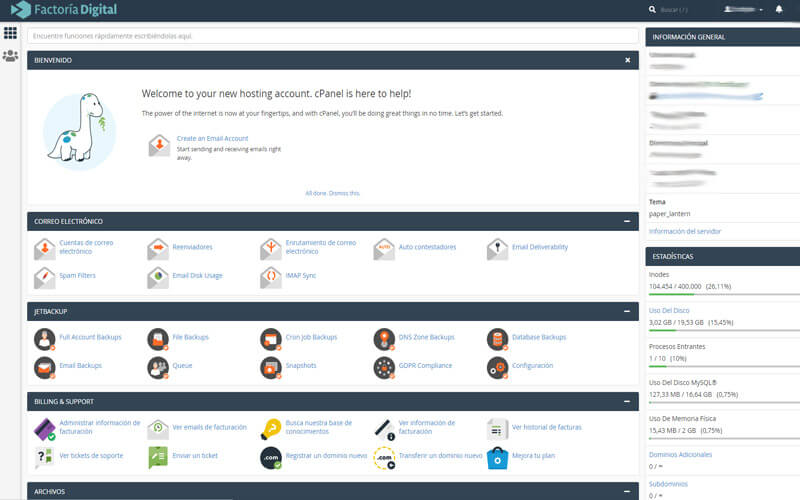Open the user account dropdown in header
800x500 pixels.
click(x=743, y=9)
